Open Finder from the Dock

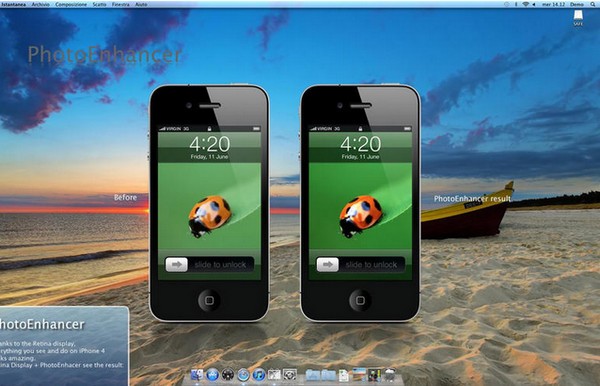(x=197, y=375)
